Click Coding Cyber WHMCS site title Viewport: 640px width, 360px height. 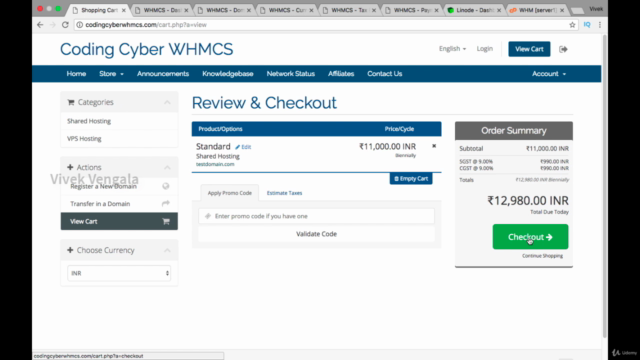pos(147,49)
